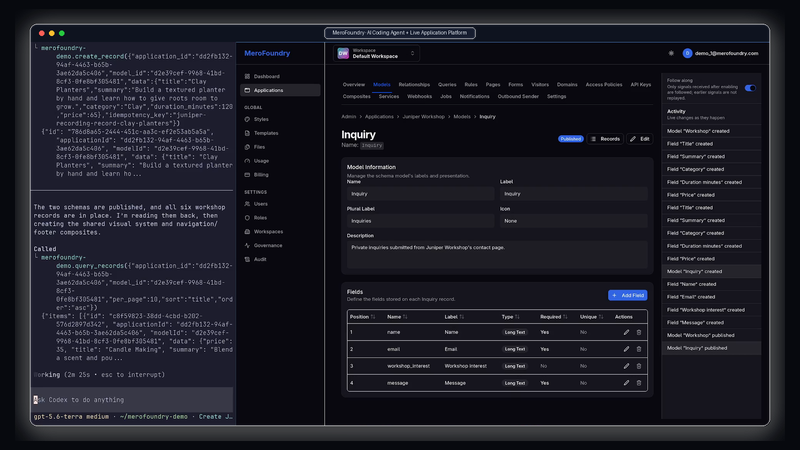Click the Published status badge
Screen dimensions: 800x450
[570, 139]
